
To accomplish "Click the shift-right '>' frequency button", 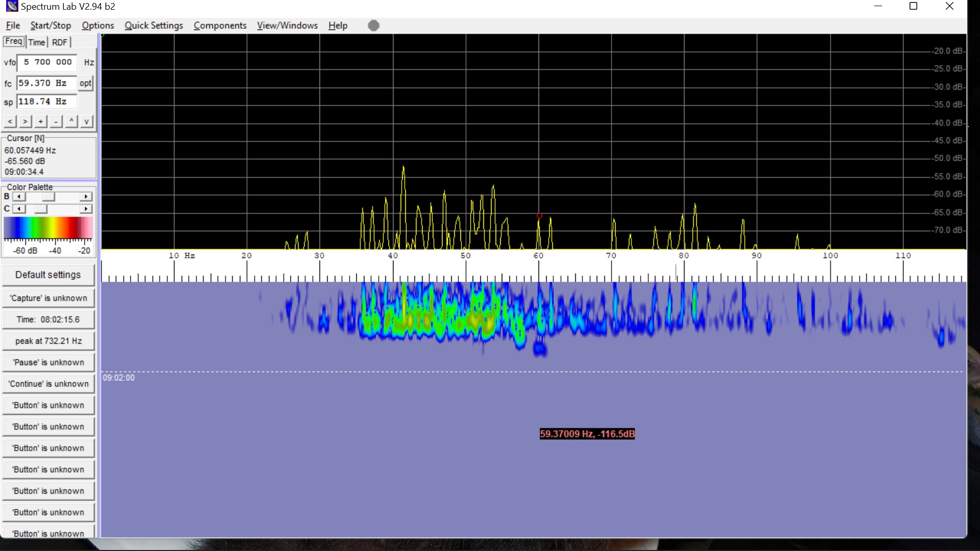I will (25, 121).
